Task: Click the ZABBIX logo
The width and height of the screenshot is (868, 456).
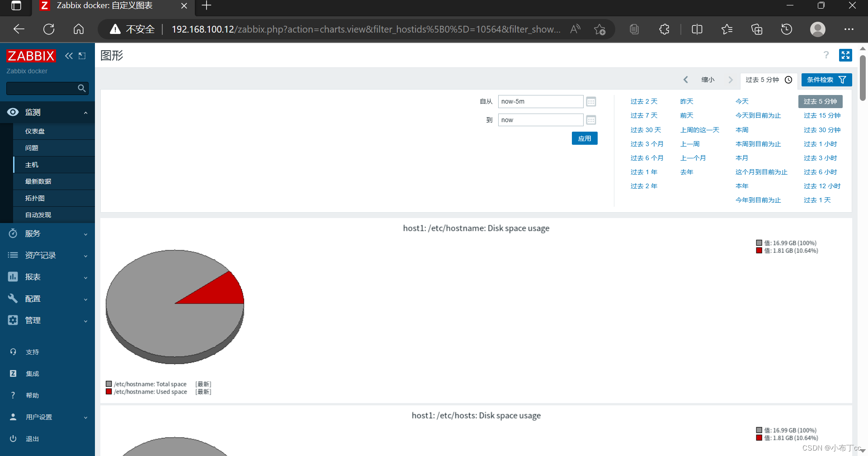Action: tap(31, 56)
